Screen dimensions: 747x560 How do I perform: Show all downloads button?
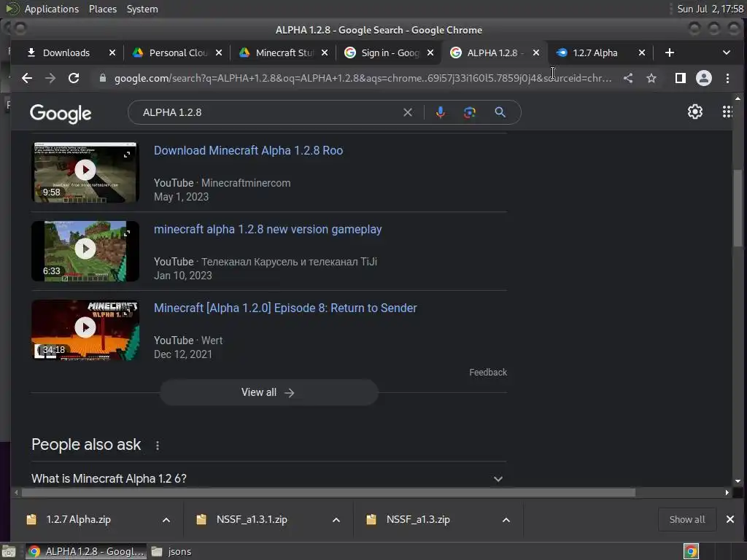tap(687, 519)
